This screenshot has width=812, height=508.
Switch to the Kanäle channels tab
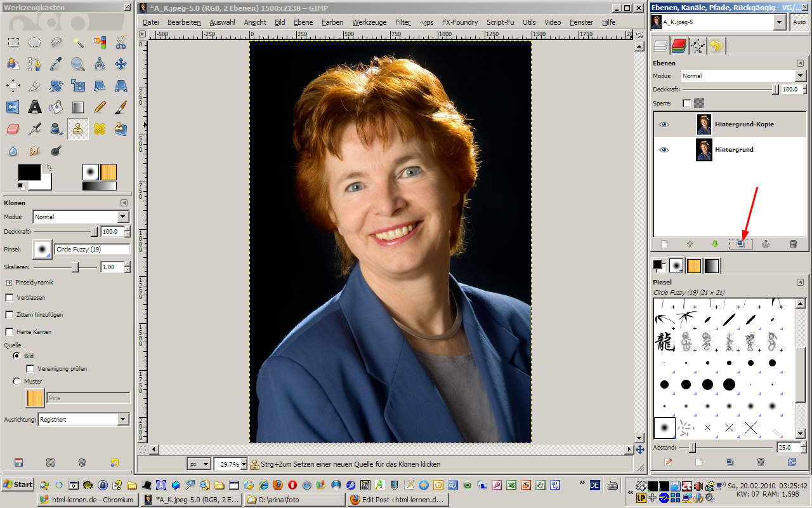(679, 46)
